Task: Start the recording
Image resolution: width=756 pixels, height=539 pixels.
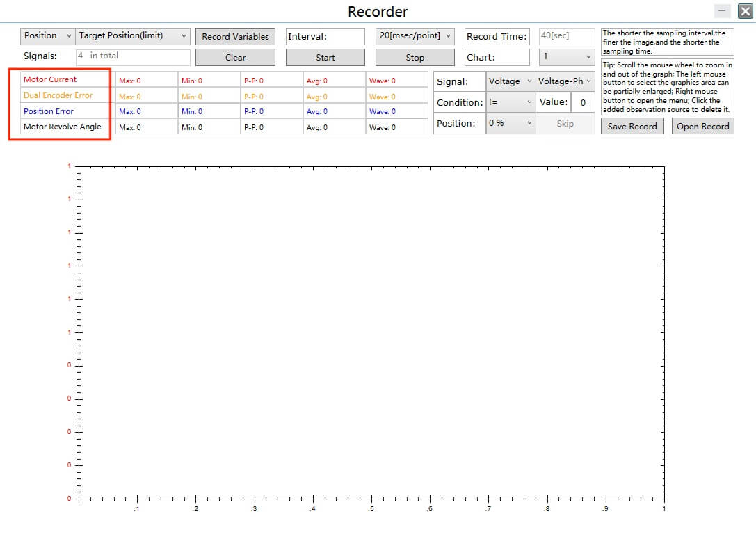Action: point(325,58)
